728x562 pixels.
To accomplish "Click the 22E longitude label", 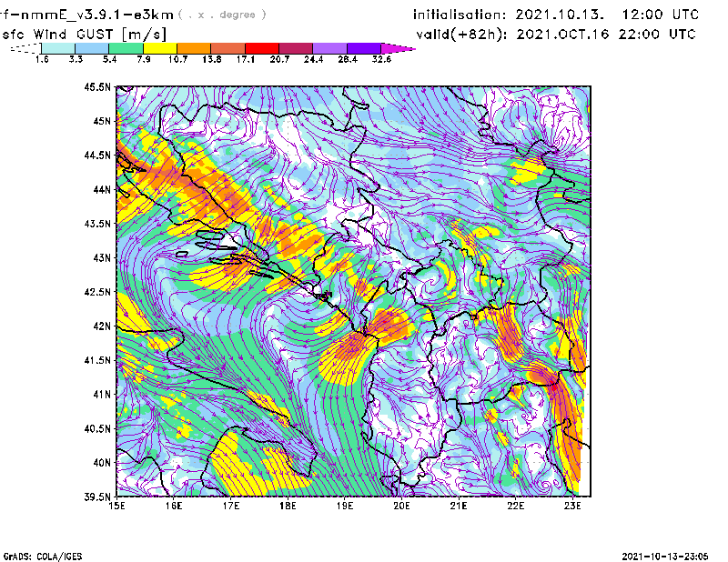I will coord(515,506).
